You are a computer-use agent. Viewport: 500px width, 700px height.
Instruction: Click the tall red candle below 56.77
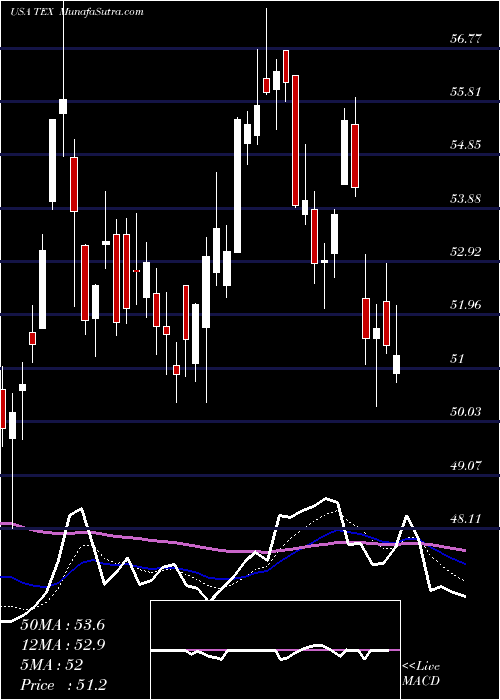coord(295,141)
